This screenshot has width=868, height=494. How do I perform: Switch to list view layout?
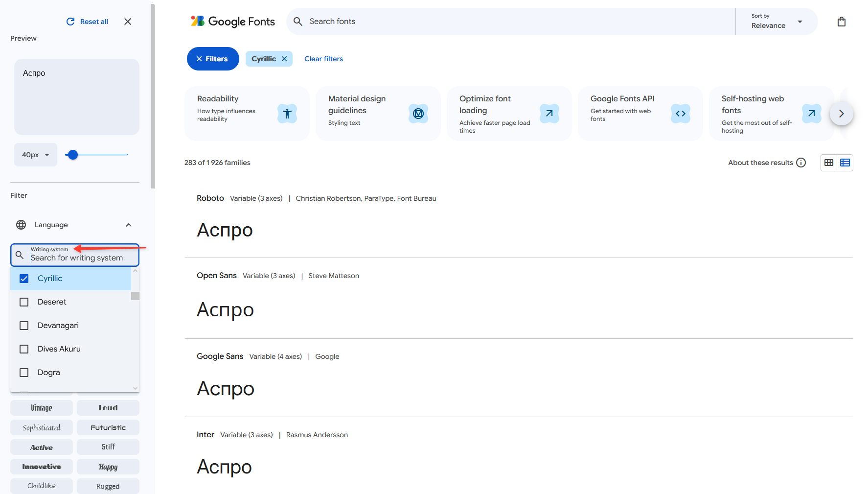tap(845, 163)
